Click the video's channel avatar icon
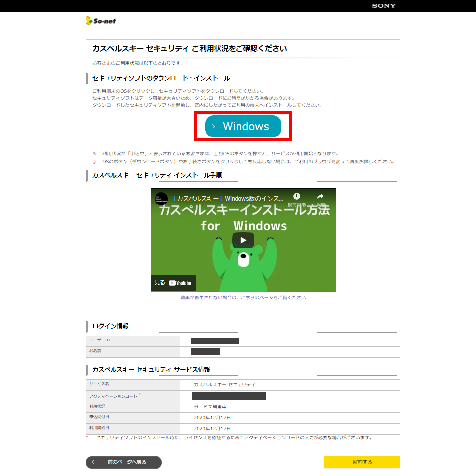 (161, 198)
